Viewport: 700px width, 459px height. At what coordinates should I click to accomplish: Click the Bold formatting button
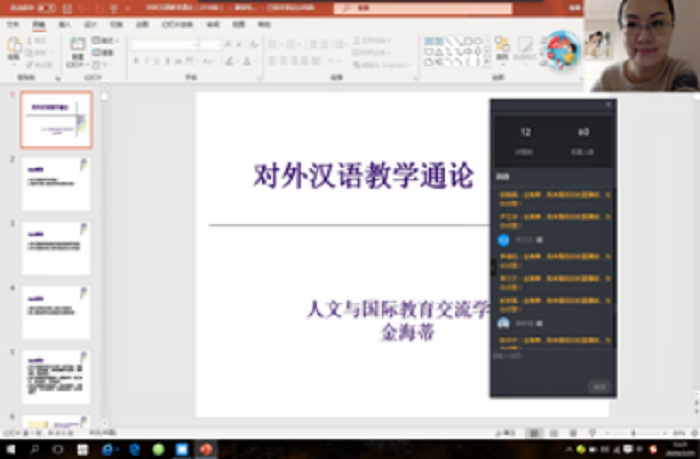click(x=134, y=61)
